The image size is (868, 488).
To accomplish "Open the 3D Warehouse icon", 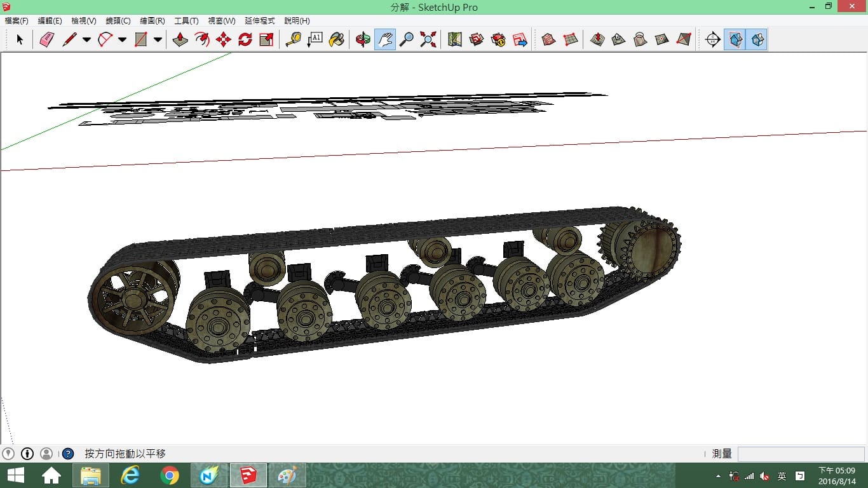I will 477,39.
